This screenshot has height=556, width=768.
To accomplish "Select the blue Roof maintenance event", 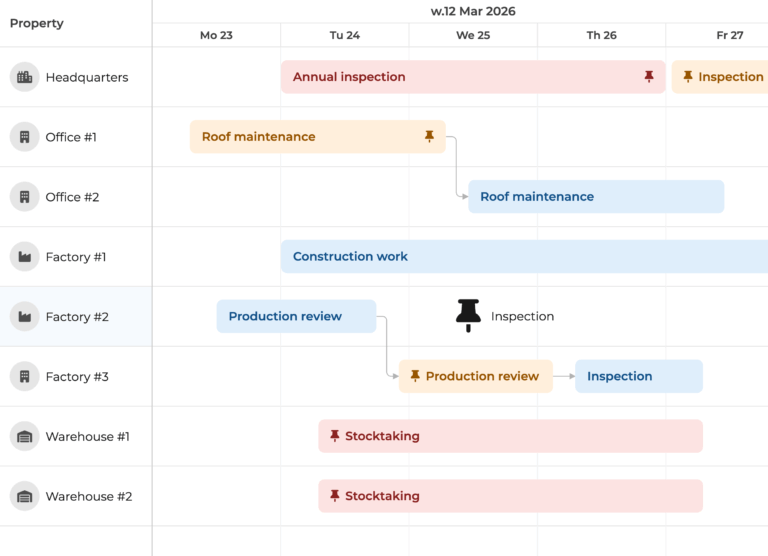I will [x=596, y=197].
